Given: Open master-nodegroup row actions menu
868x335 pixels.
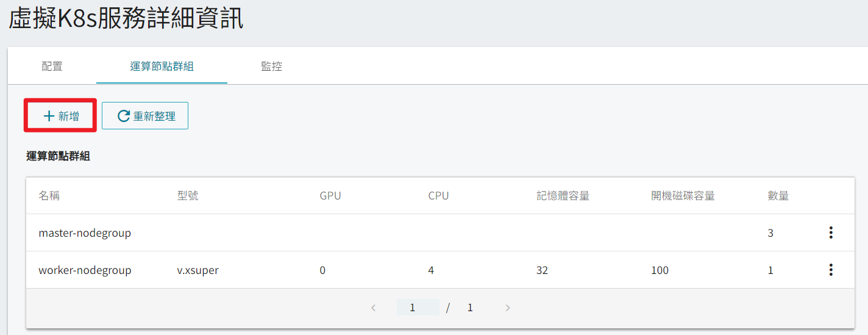Looking at the screenshot, I should tap(830, 232).
